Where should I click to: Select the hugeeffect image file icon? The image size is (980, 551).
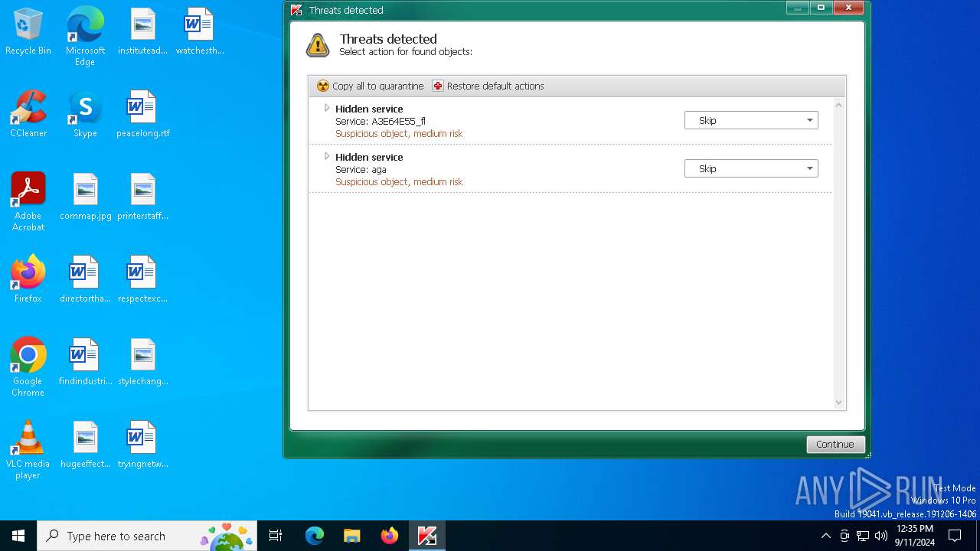click(x=85, y=445)
